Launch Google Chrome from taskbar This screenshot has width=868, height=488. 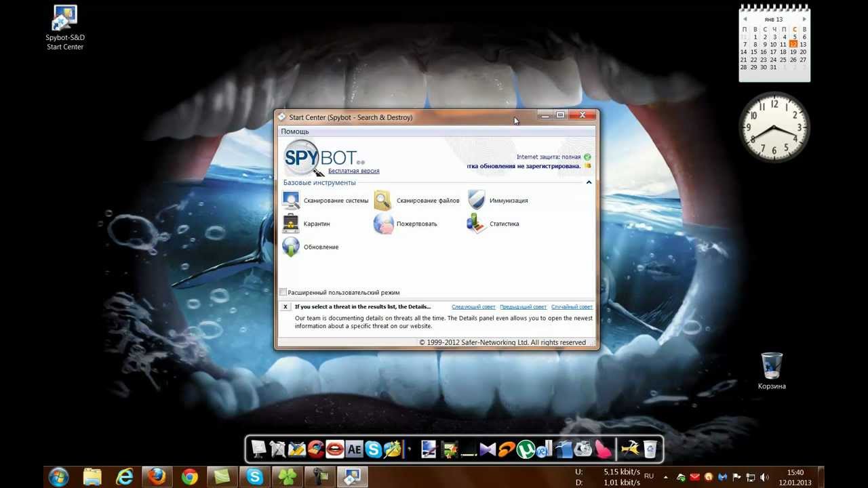point(190,477)
